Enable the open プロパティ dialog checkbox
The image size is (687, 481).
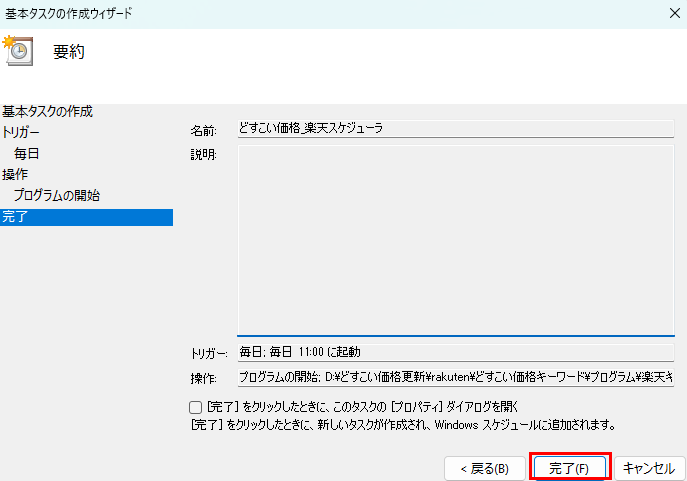point(195,407)
